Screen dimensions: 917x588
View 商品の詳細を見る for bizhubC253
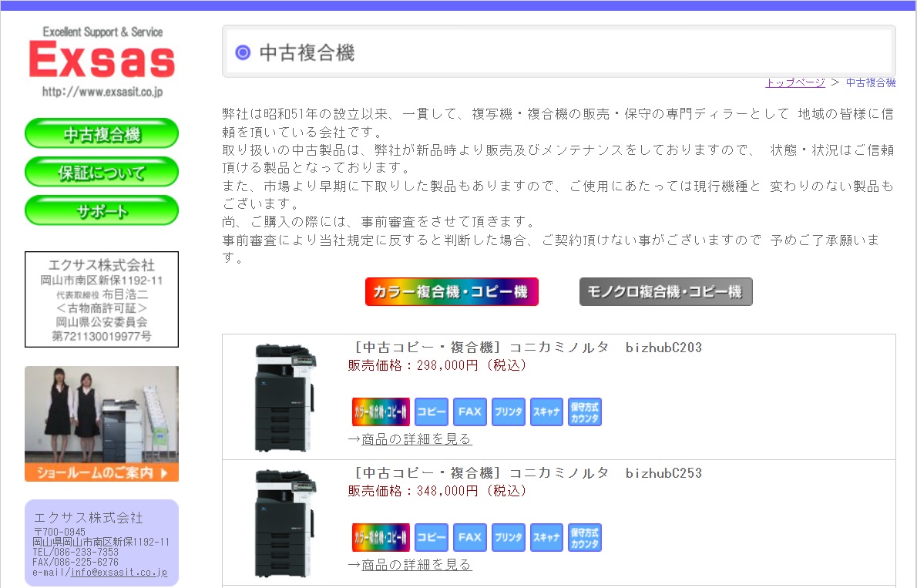click(x=416, y=565)
